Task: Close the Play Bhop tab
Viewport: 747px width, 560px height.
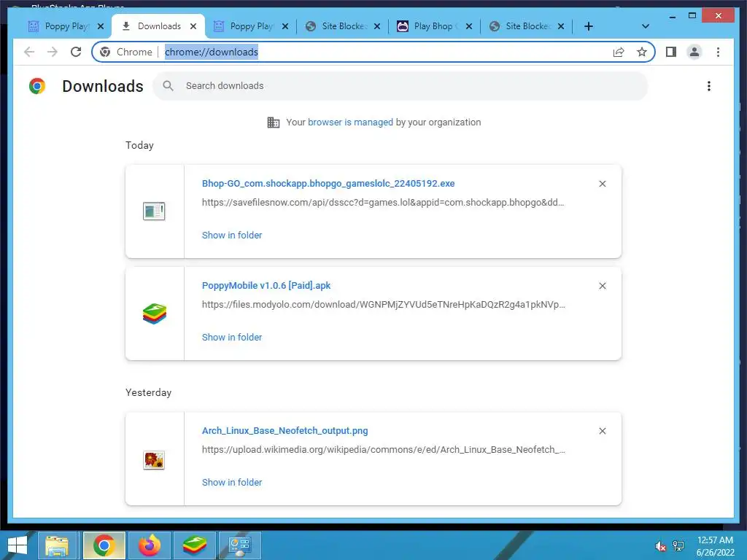Action: coord(469,26)
